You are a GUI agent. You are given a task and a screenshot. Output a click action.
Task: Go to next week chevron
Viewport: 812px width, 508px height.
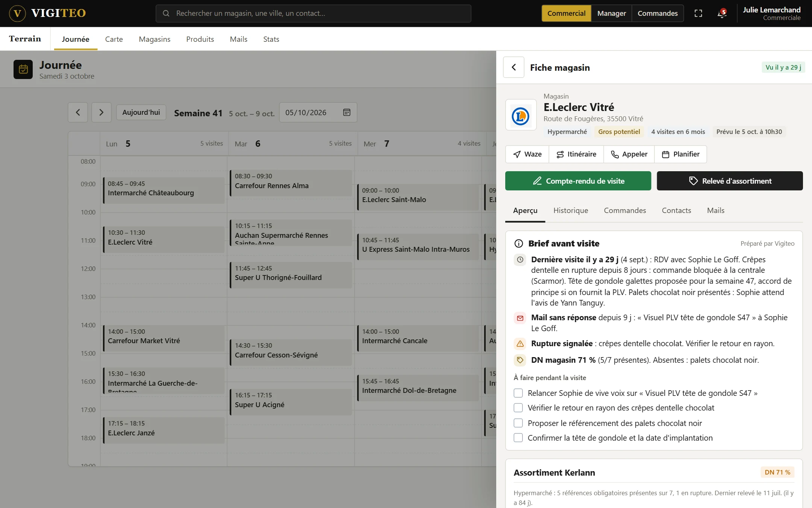point(101,113)
